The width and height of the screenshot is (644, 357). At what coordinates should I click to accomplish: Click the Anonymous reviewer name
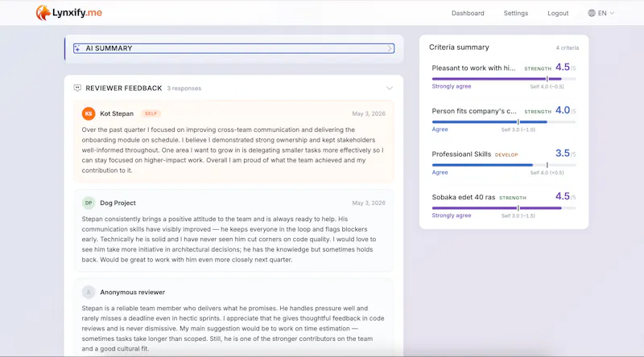click(132, 292)
